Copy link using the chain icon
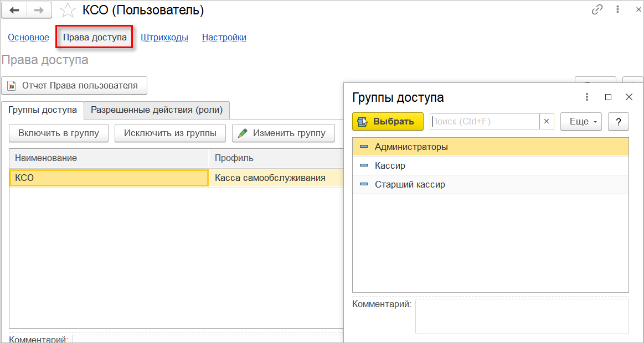The width and height of the screenshot is (644, 343). point(597,9)
